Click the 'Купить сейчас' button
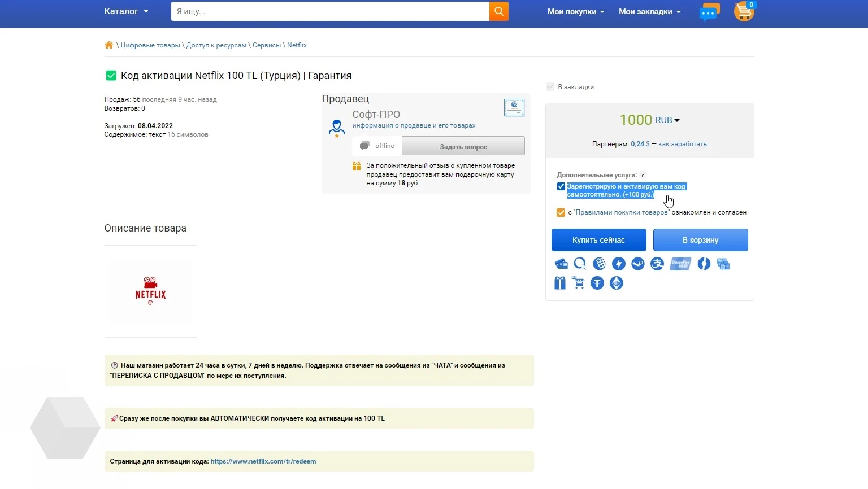868x489 pixels. click(x=599, y=240)
